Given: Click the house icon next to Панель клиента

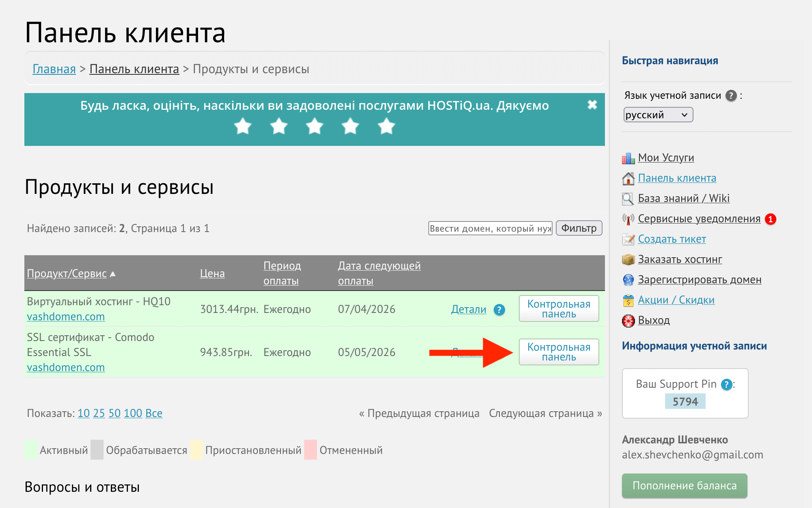Looking at the screenshot, I should point(628,178).
